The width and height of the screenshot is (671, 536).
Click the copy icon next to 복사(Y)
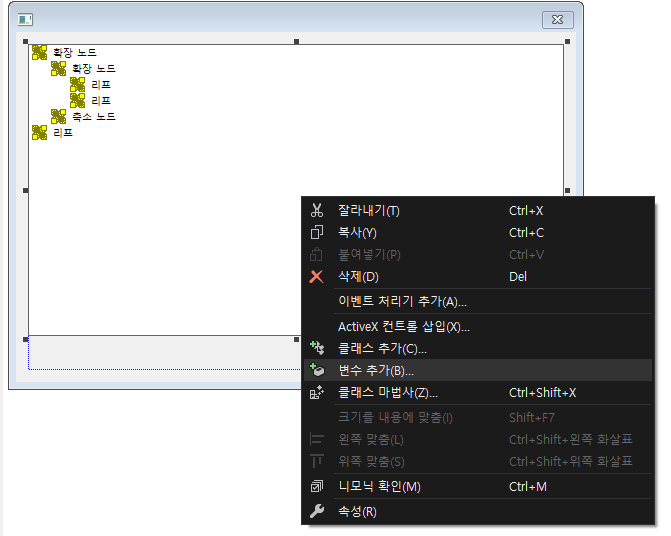click(317, 232)
